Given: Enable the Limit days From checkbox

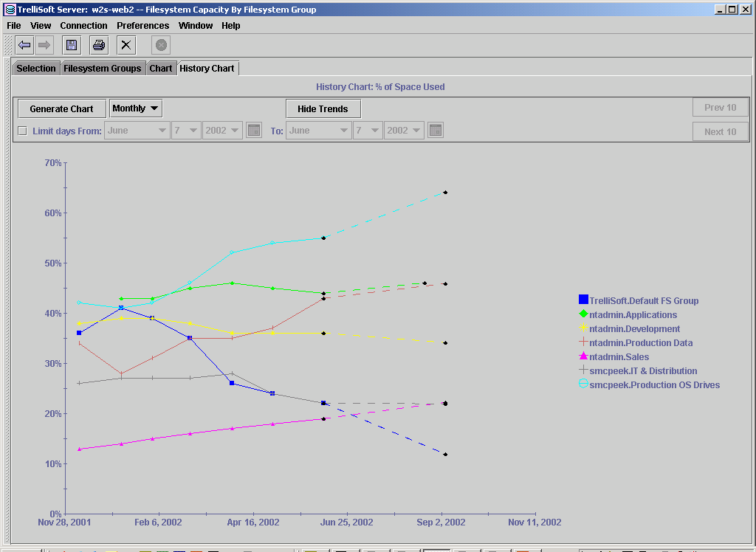Looking at the screenshot, I should (23, 131).
